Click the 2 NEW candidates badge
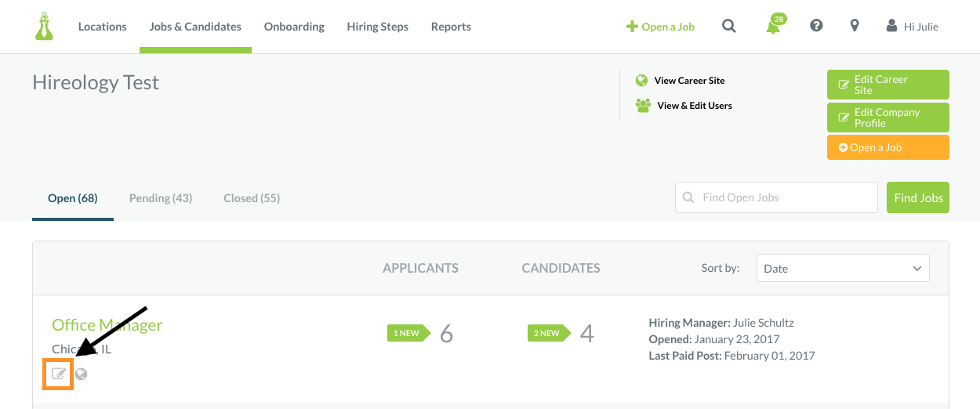The width and height of the screenshot is (980, 409). [x=549, y=333]
